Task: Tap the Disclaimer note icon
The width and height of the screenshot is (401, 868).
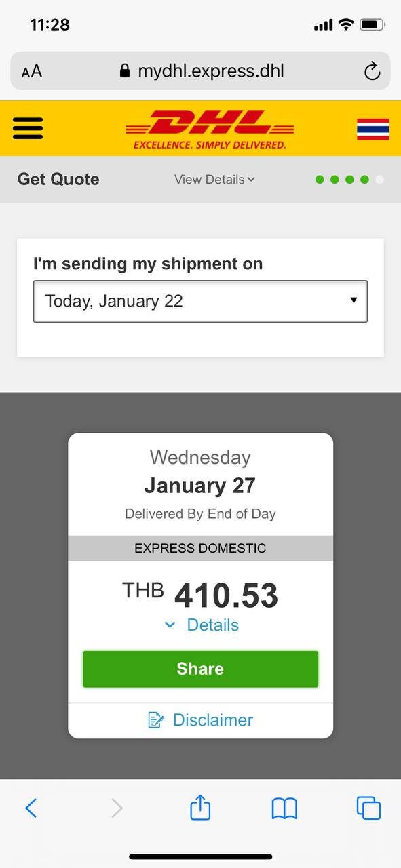Action: [156, 720]
